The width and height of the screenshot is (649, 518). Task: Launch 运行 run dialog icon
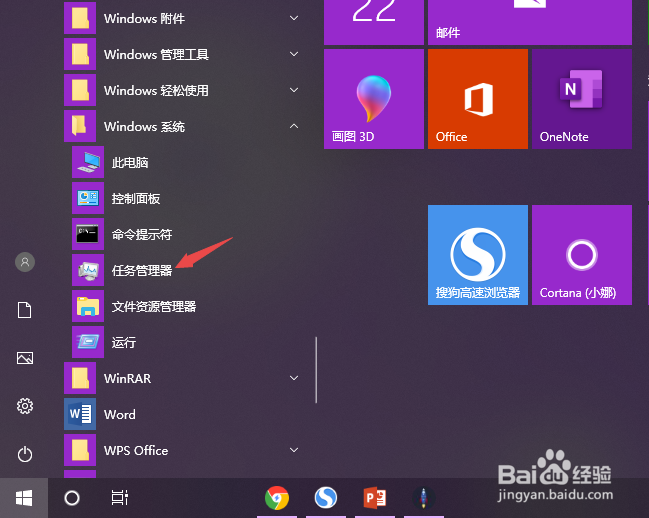click(88, 342)
